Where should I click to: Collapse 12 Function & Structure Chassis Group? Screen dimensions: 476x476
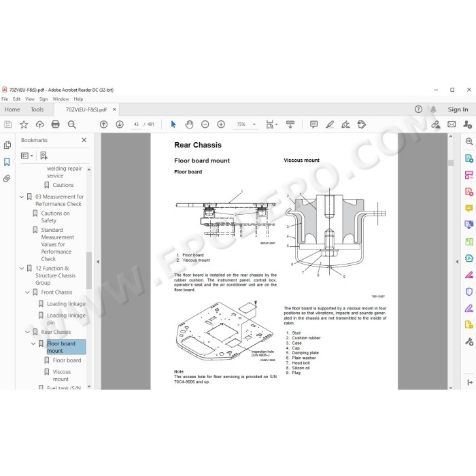click(22, 269)
